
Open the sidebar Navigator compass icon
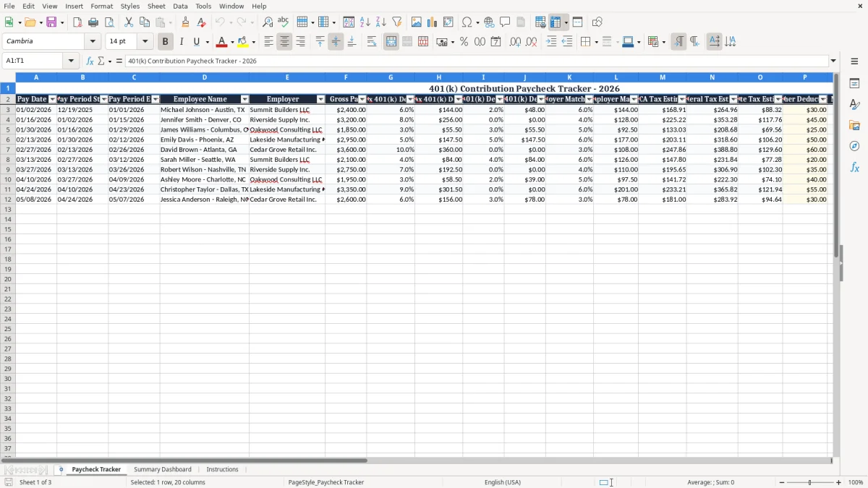pos(854,147)
